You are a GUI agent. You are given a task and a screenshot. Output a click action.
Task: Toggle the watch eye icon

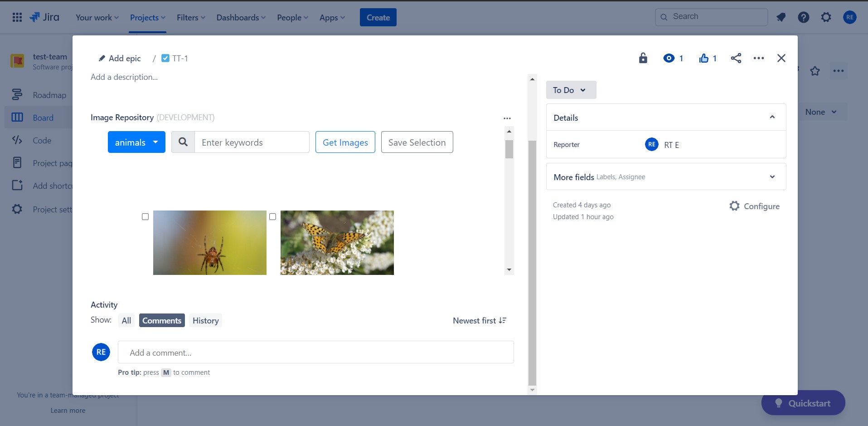point(669,58)
